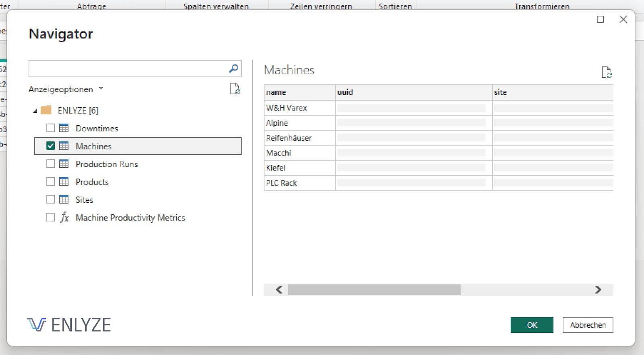The height and width of the screenshot is (355, 644).
Task: Close the Navigator dialog
Action: pos(623,19)
